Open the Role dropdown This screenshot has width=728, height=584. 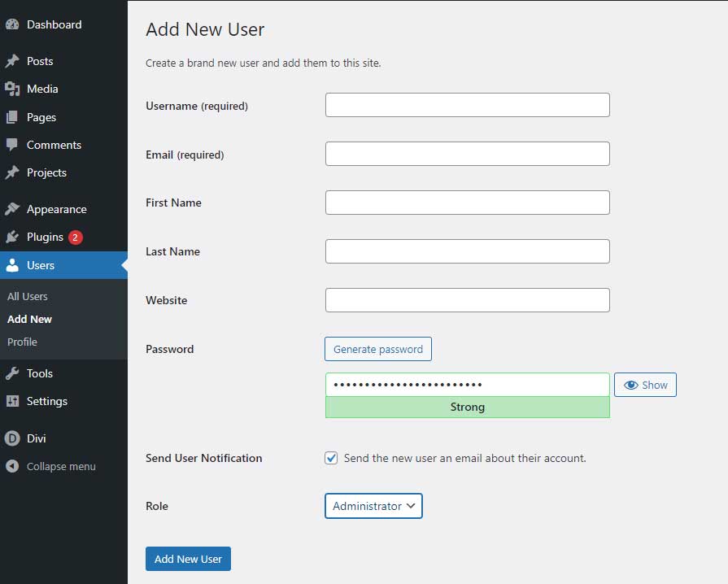point(373,506)
